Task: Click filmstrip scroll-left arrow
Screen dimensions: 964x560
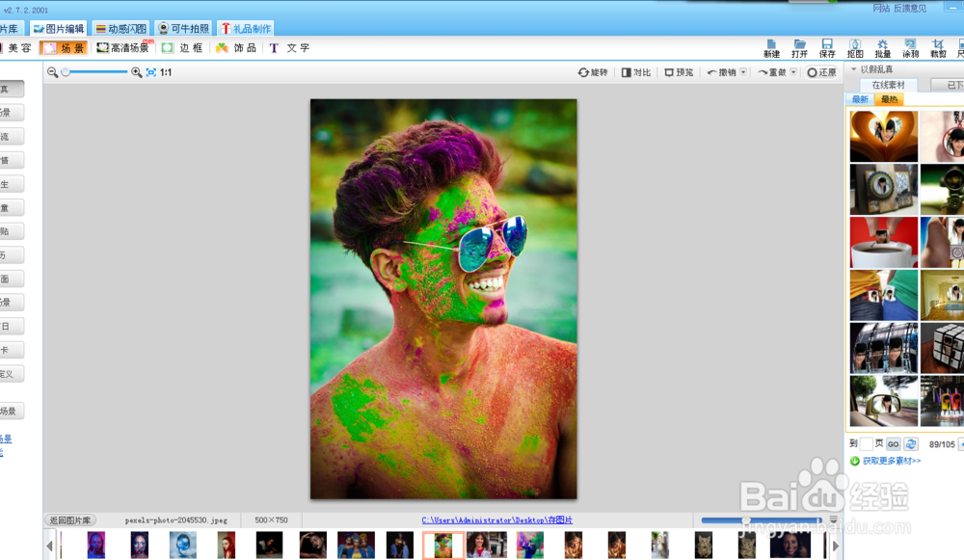Action: (50, 546)
